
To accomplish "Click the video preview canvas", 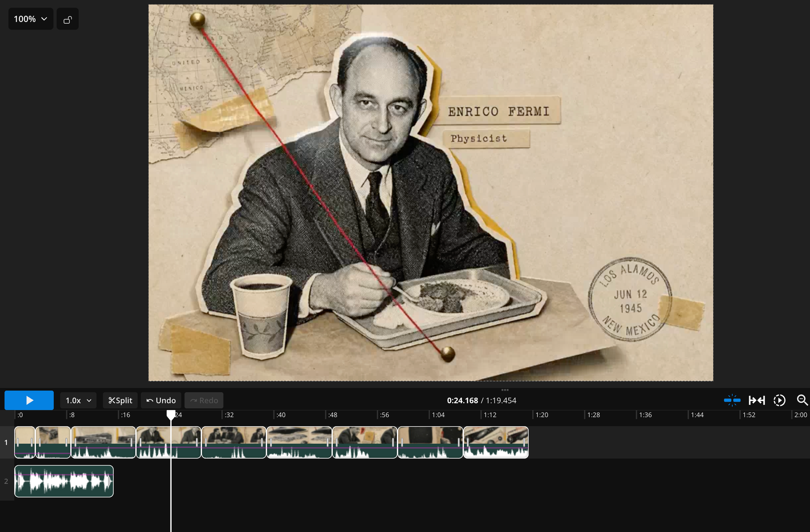I will [431, 193].
